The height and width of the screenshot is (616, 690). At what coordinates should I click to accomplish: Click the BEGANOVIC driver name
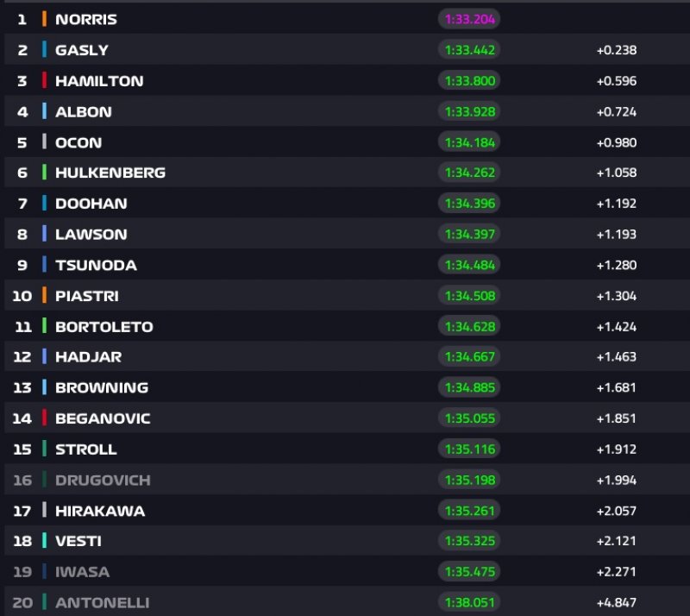tap(103, 418)
